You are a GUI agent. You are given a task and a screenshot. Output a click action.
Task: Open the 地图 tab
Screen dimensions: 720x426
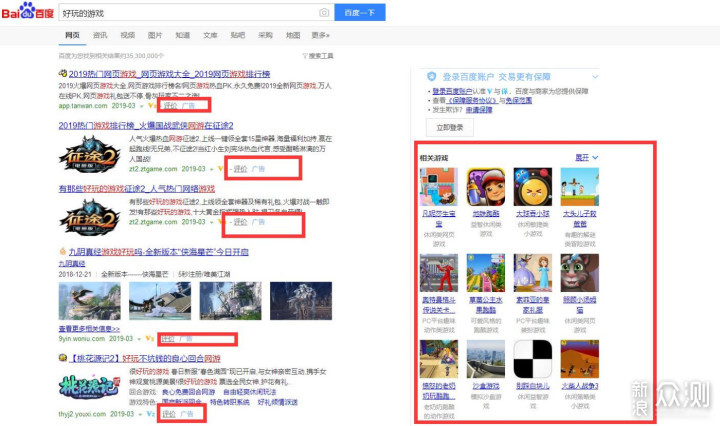tap(292, 35)
